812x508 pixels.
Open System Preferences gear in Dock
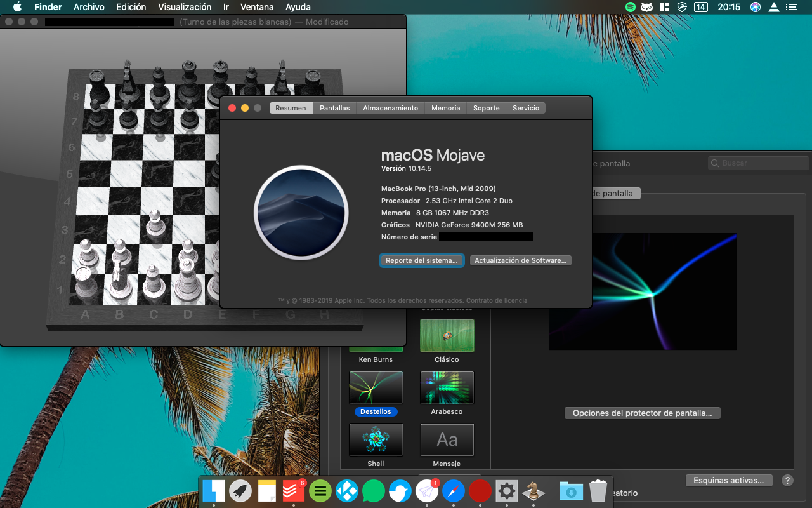(x=506, y=490)
